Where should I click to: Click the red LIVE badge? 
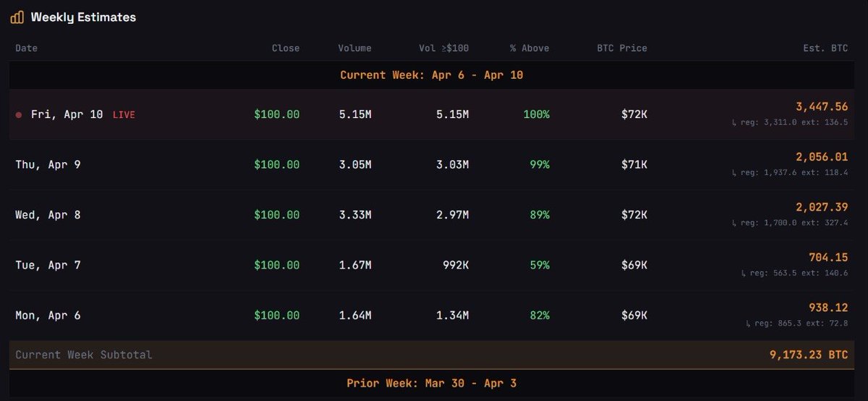pos(124,115)
